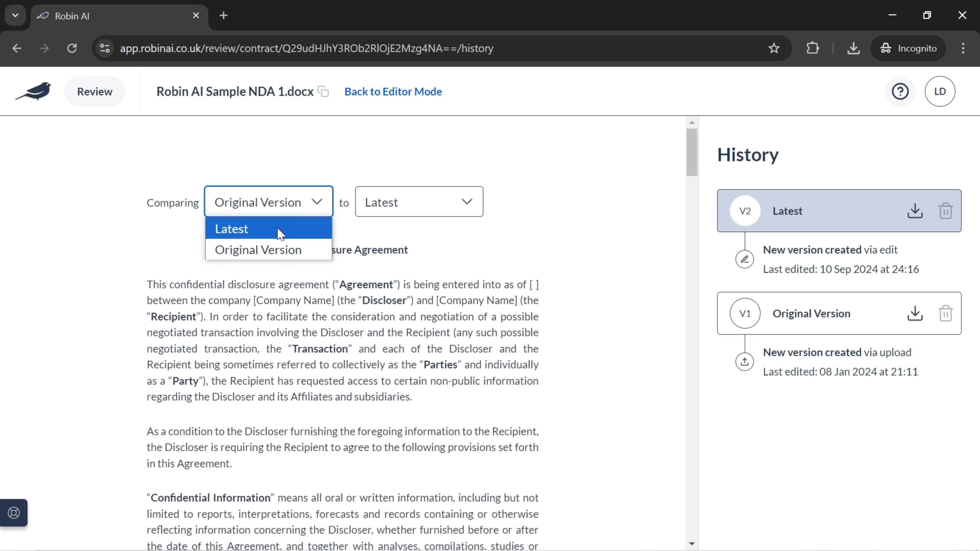
Task: Click the bold 'Transaction' term
Action: click(x=320, y=349)
